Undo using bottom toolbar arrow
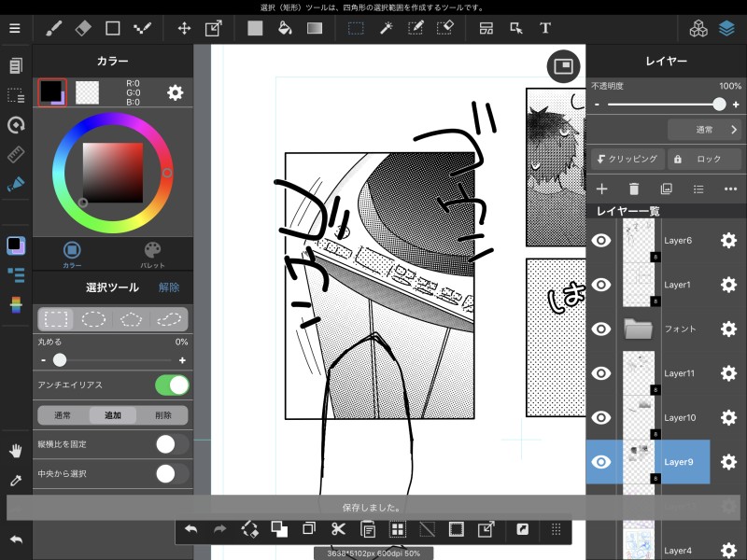 coord(191,529)
